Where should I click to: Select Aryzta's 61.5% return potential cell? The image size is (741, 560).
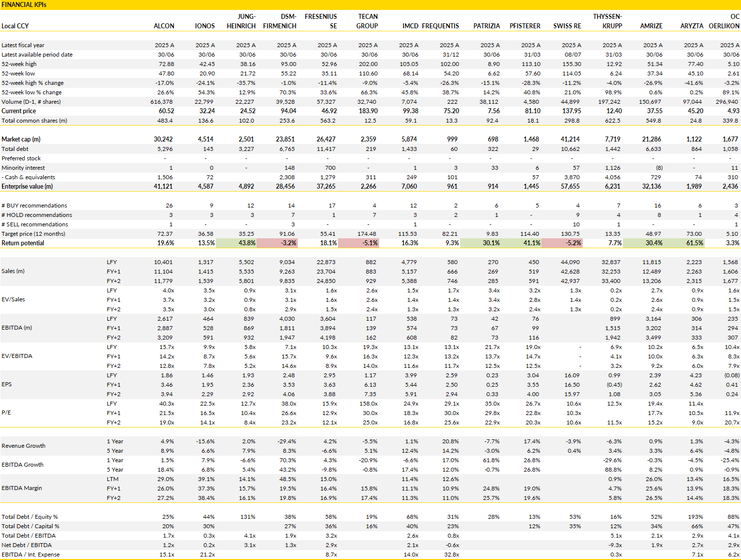[684, 243]
